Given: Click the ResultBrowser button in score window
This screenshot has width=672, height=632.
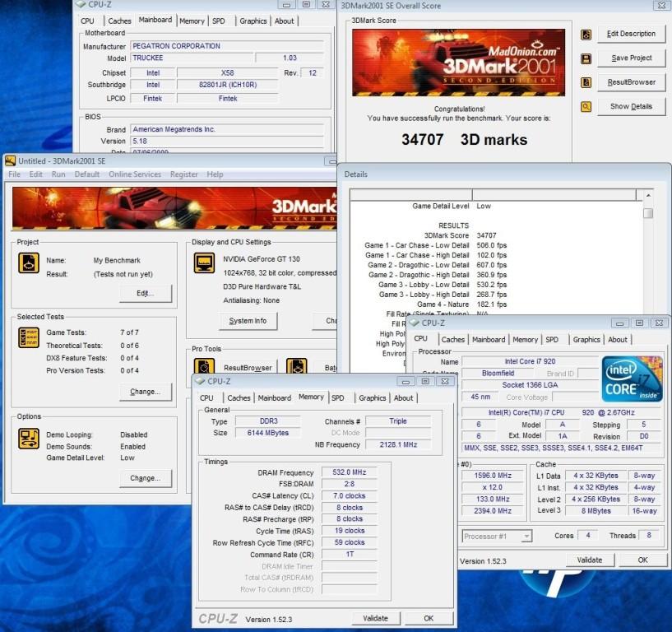Looking at the screenshot, I should [632, 82].
